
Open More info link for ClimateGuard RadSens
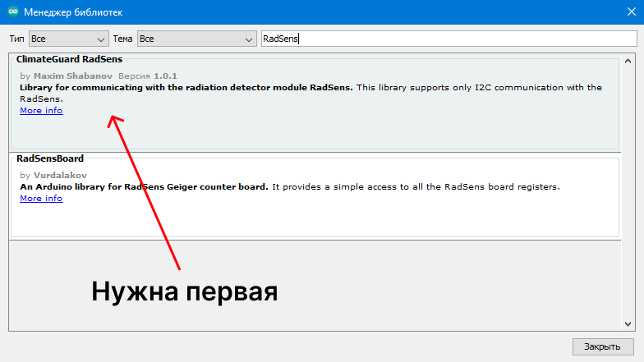coord(41,110)
